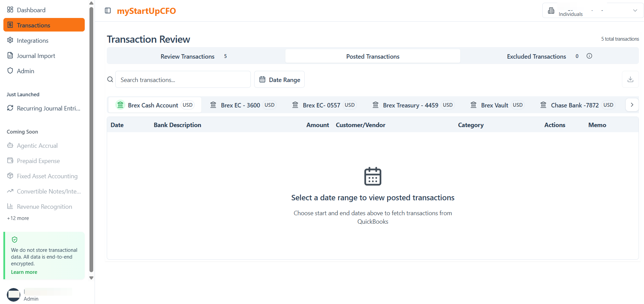Click the Integrations gear icon
This screenshot has height=304, width=644.
tap(10, 40)
